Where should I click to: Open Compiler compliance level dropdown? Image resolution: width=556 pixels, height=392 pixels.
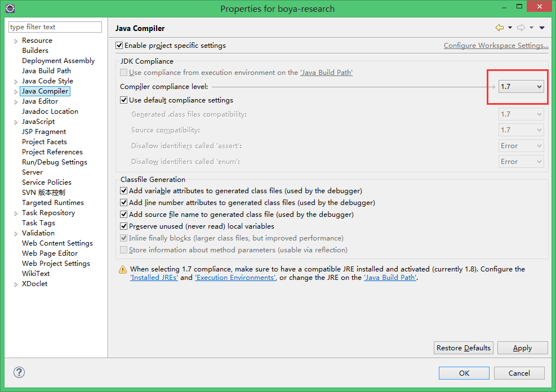521,87
